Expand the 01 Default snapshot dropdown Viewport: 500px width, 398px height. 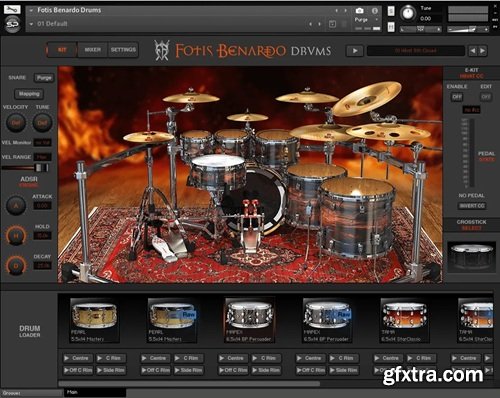pyautogui.click(x=31, y=24)
